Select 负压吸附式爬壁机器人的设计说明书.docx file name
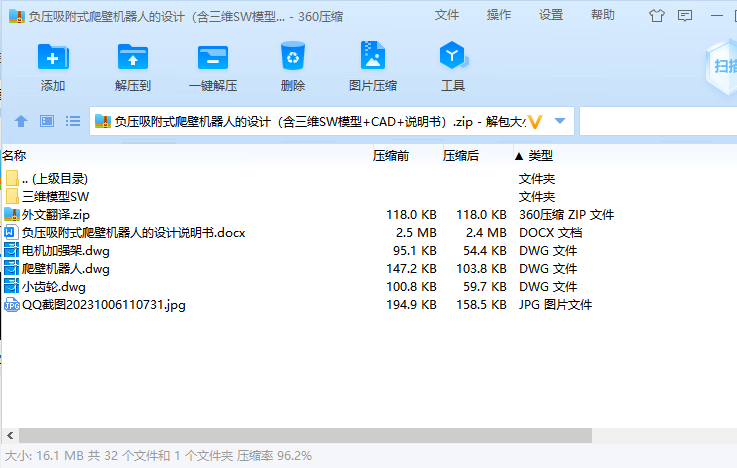The width and height of the screenshot is (737, 468). click(133, 233)
